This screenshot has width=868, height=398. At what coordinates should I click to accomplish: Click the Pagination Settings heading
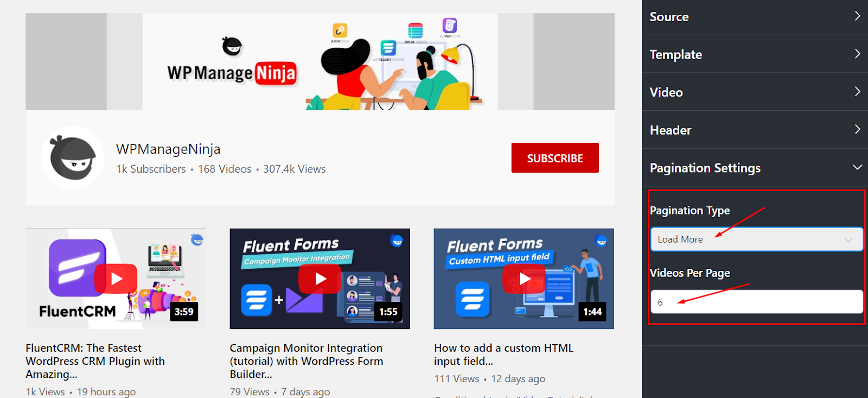(x=705, y=168)
